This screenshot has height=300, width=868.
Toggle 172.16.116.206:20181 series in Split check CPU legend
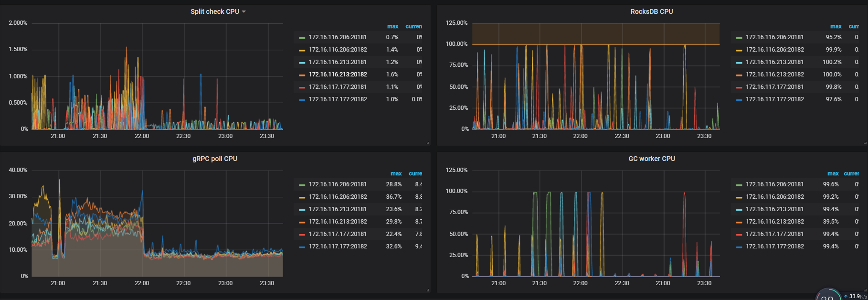coord(338,37)
